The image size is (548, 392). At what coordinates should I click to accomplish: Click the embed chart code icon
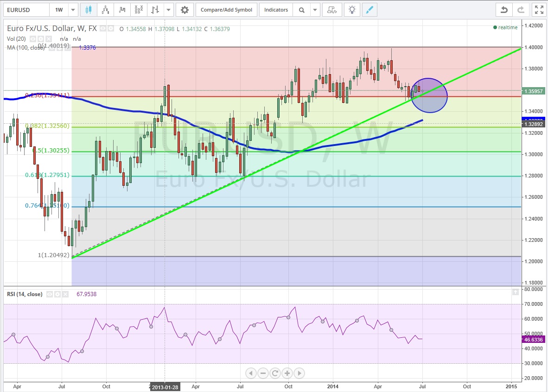coord(332,10)
